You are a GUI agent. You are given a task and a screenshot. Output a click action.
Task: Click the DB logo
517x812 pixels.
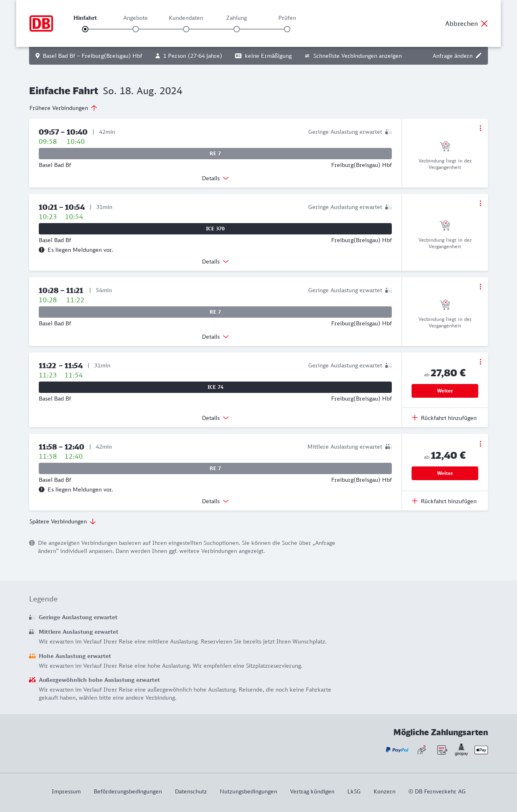41,23
